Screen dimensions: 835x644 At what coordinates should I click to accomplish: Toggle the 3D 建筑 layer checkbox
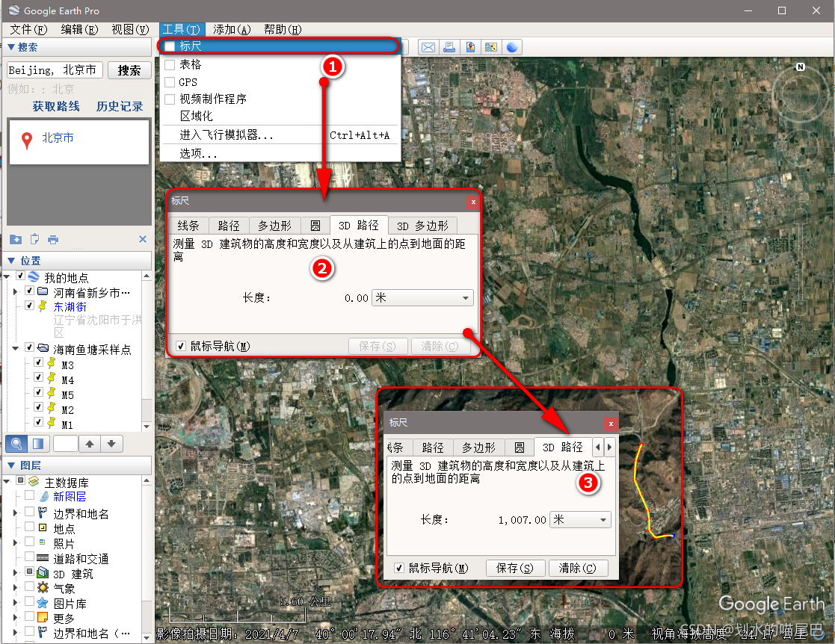[x=29, y=572]
